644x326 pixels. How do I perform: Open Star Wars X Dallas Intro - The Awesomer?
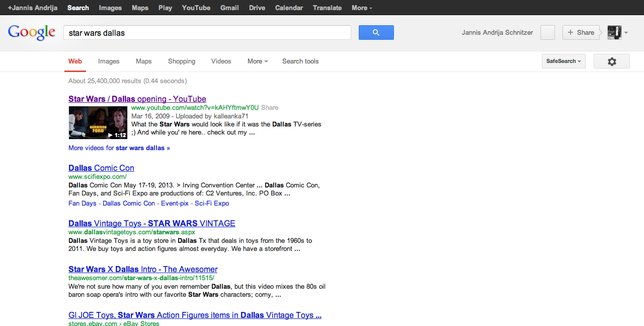click(143, 269)
